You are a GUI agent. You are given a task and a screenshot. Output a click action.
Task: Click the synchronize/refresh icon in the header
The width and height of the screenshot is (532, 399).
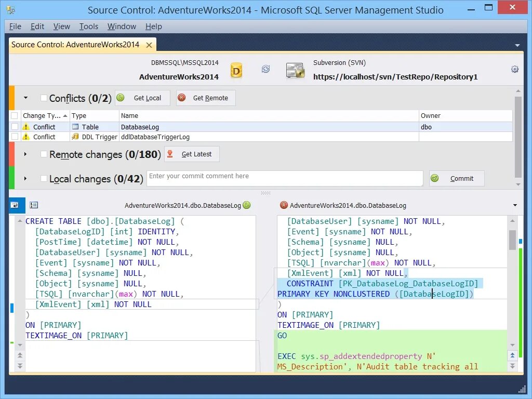click(x=265, y=68)
